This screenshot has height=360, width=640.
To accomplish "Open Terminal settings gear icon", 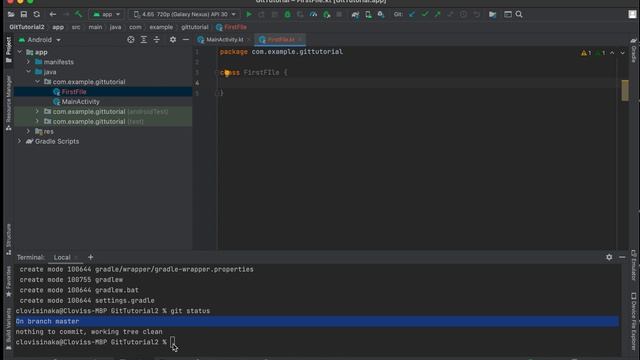I will click(x=609, y=257).
